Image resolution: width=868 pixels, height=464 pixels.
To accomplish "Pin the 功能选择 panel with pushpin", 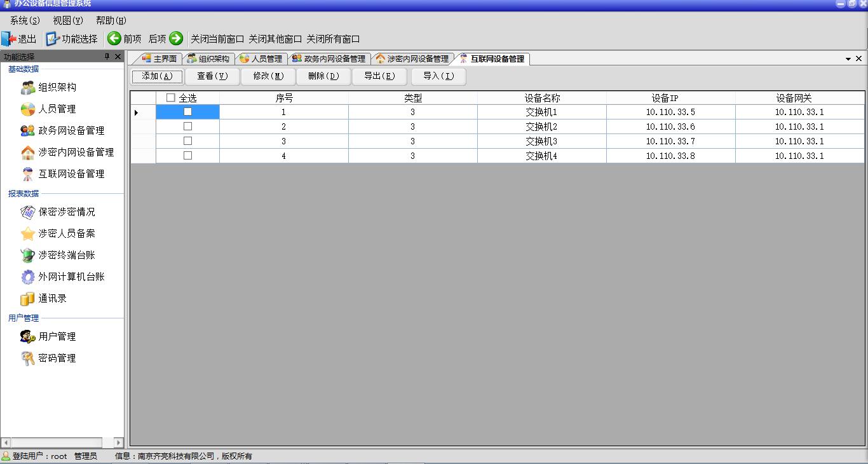I will [x=107, y=57].
